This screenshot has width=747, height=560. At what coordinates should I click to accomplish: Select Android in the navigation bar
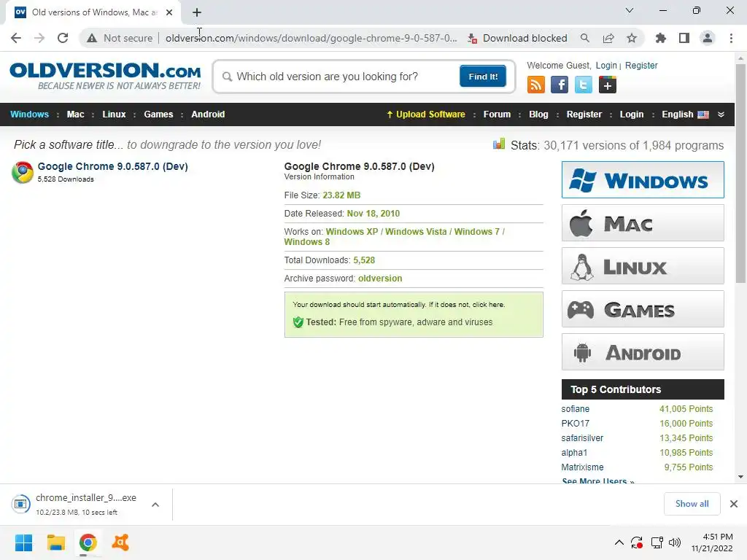tap(208, 114)
